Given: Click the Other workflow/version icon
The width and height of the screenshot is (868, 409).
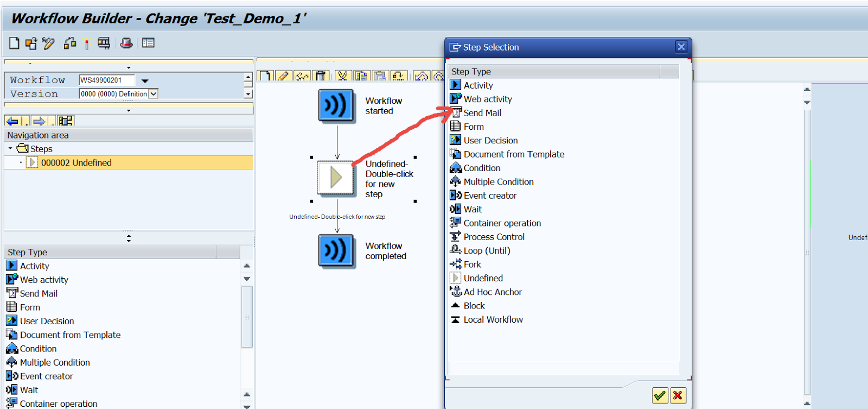Looking at the screenshot, I should click(31, 43).
